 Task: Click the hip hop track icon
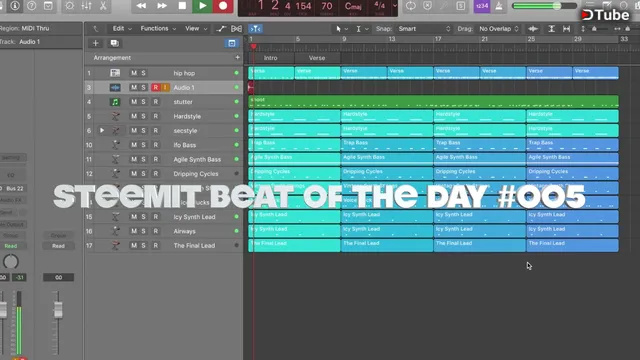[115, 73]
